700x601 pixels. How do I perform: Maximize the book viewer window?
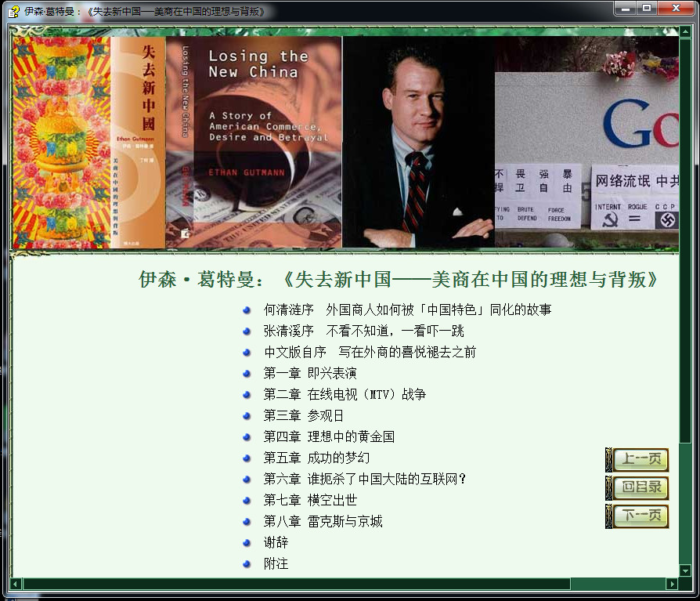click(x=647, y=9)
